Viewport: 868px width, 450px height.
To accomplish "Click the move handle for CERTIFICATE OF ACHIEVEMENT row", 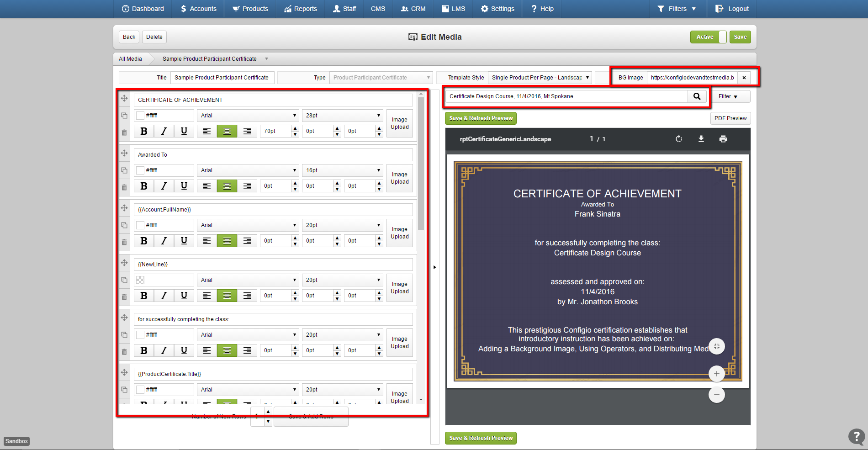I will 124,98.
